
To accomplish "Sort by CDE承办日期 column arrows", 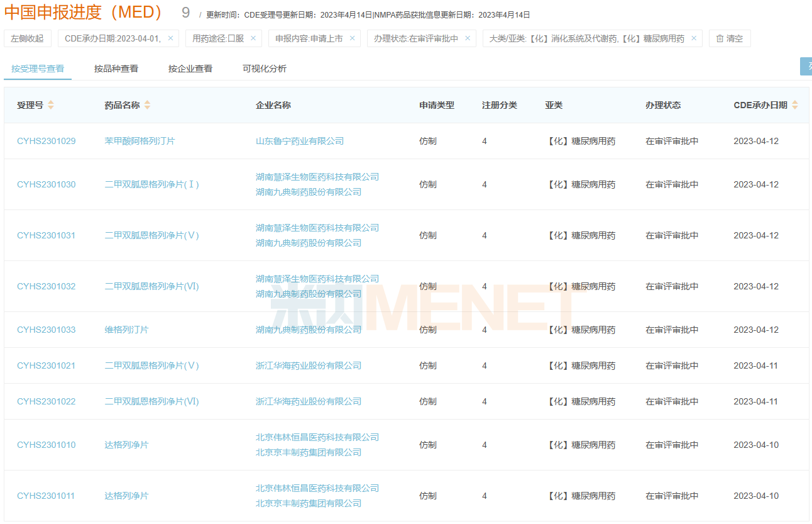I will [x=795, y=105].
